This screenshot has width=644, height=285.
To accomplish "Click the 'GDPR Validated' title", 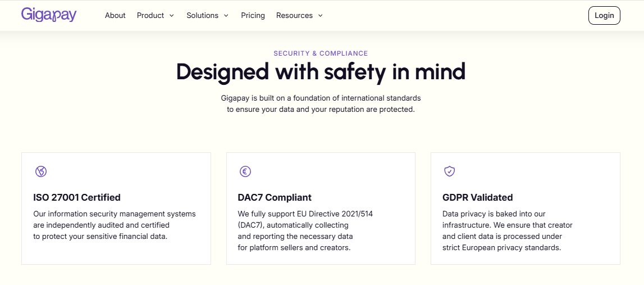I will click(x=478, y=197).
